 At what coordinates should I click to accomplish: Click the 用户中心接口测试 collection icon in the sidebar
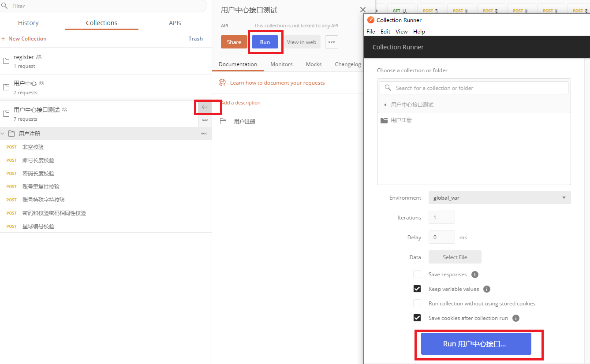click(x=6, y=114)
